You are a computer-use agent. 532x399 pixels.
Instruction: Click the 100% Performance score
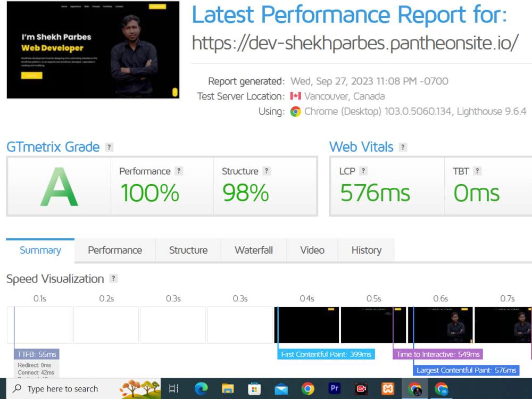coord(150,193)
